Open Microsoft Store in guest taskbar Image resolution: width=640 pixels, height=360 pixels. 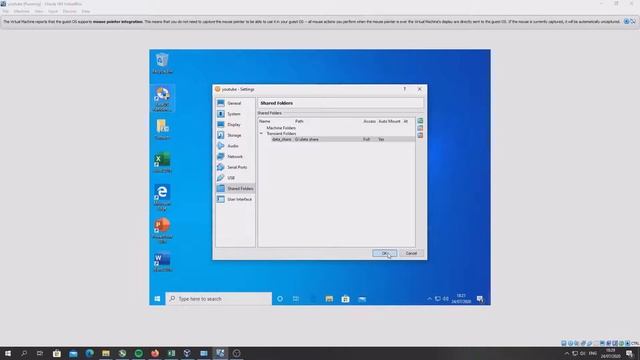345,299
